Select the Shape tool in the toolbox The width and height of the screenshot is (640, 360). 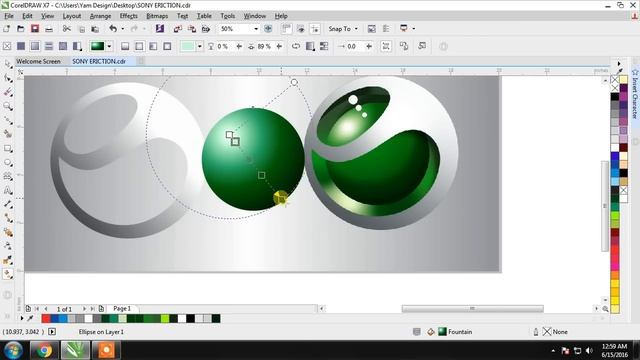(x=8, y=78)
